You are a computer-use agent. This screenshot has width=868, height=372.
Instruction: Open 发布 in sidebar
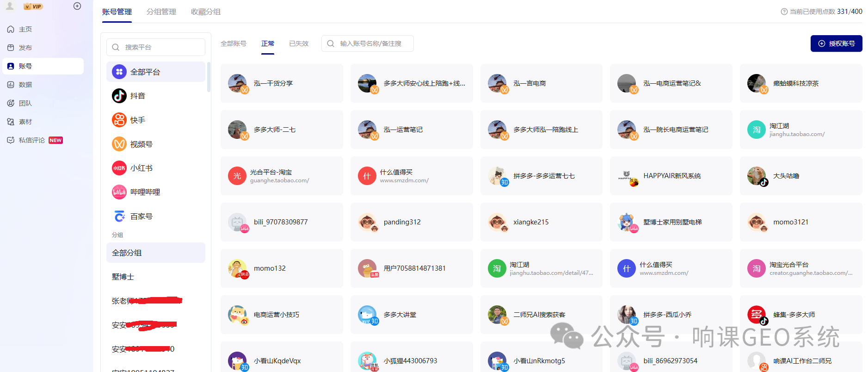tap(43, 48)
